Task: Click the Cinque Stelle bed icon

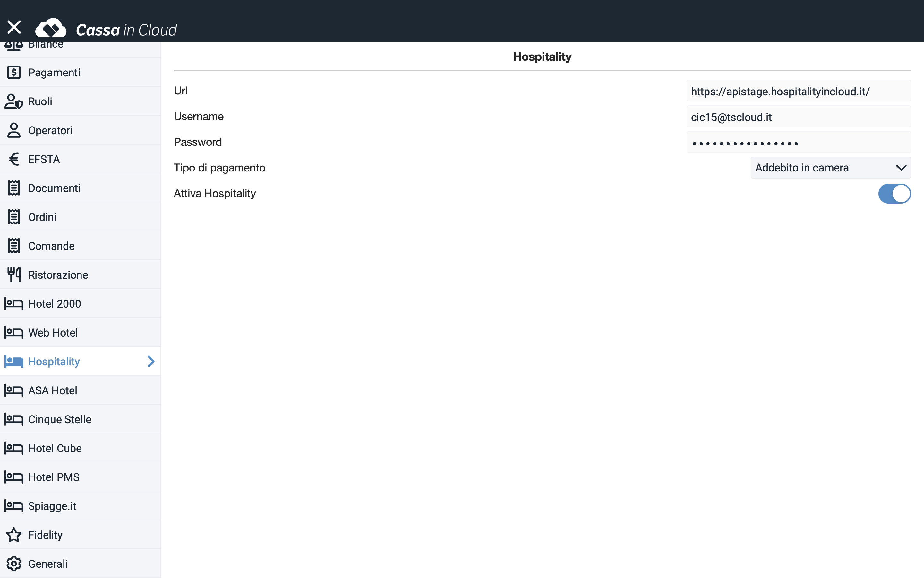Action: point(14,419)
